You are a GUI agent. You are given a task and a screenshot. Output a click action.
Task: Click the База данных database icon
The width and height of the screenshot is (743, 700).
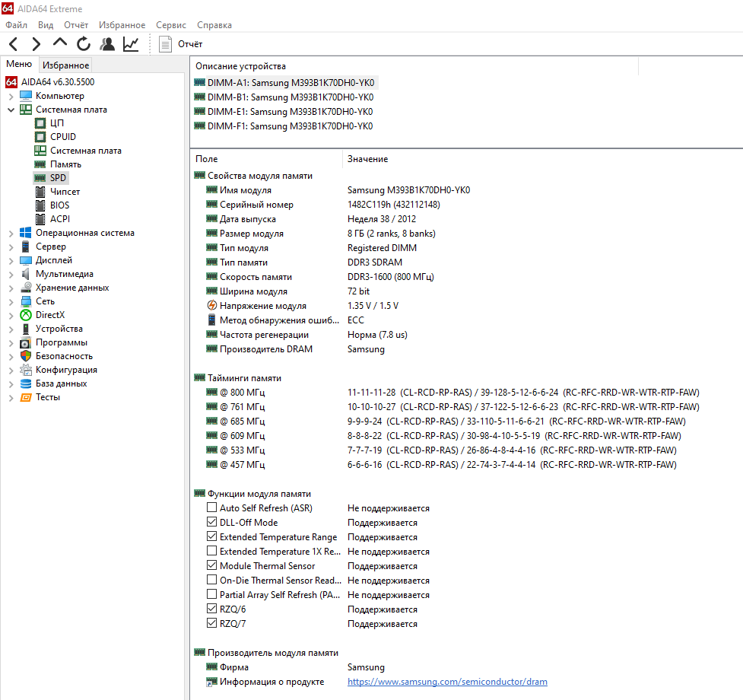point(26,383)
